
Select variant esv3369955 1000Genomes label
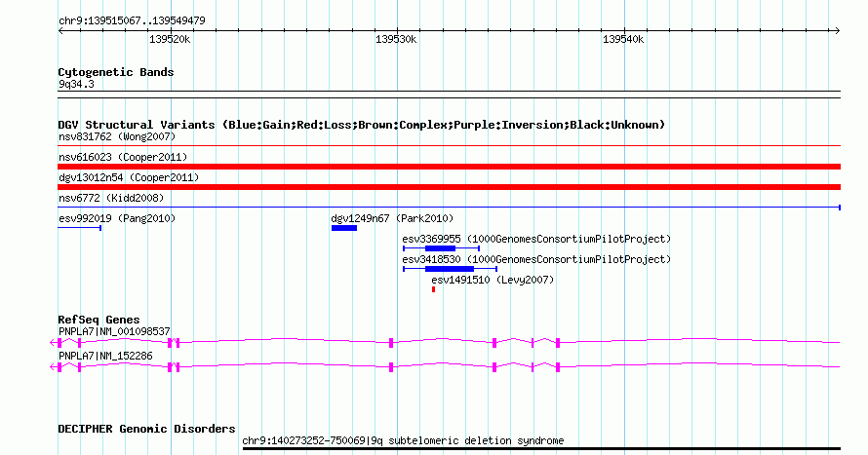(x=536, y=239)
